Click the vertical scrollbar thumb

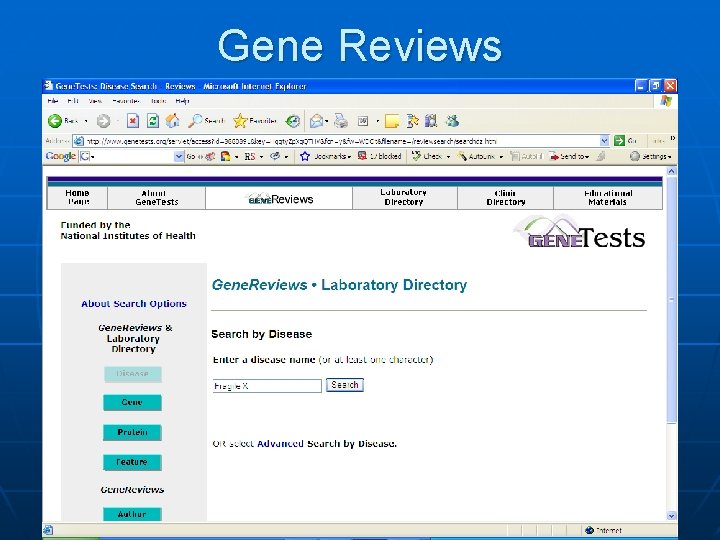point(671,300)
